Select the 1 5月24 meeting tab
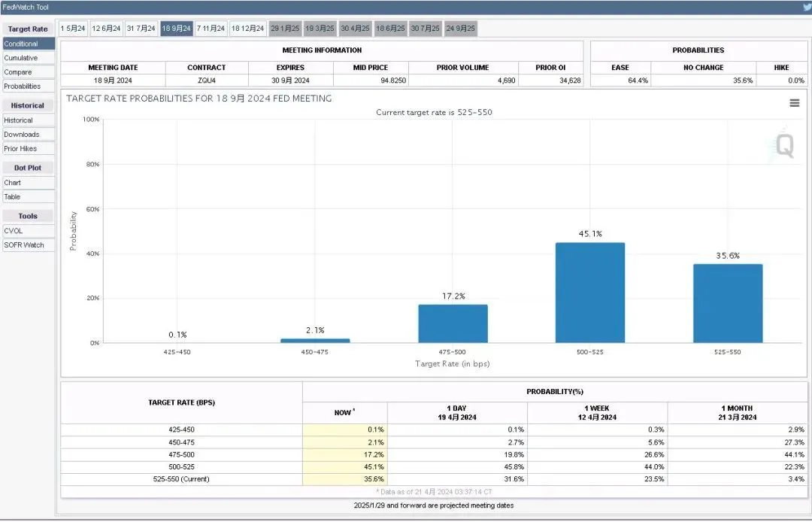 (73, 29)
